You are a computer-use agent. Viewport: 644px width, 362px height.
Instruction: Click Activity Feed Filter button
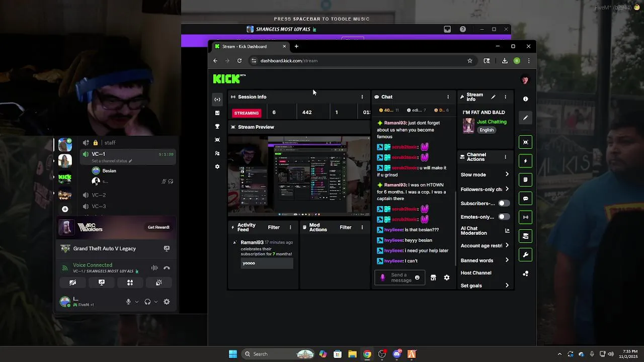(274, 227)
